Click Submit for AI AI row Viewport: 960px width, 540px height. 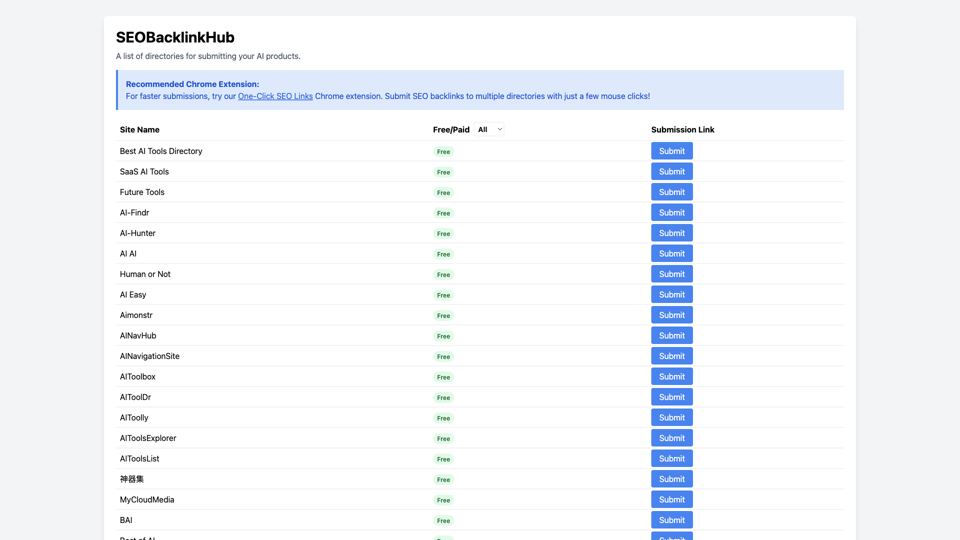point(672,253)
